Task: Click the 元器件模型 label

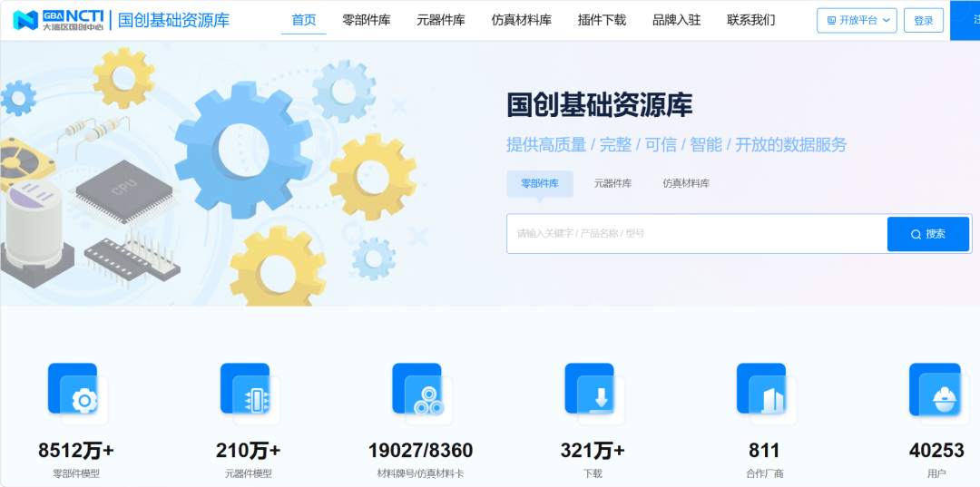Action: (x=249, y=474)
